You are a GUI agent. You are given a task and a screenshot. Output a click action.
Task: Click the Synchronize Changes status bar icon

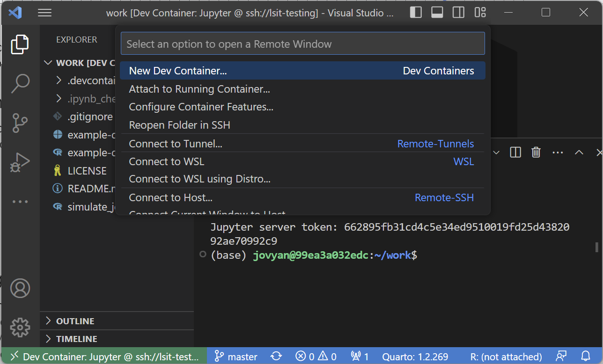coord(276,357)
